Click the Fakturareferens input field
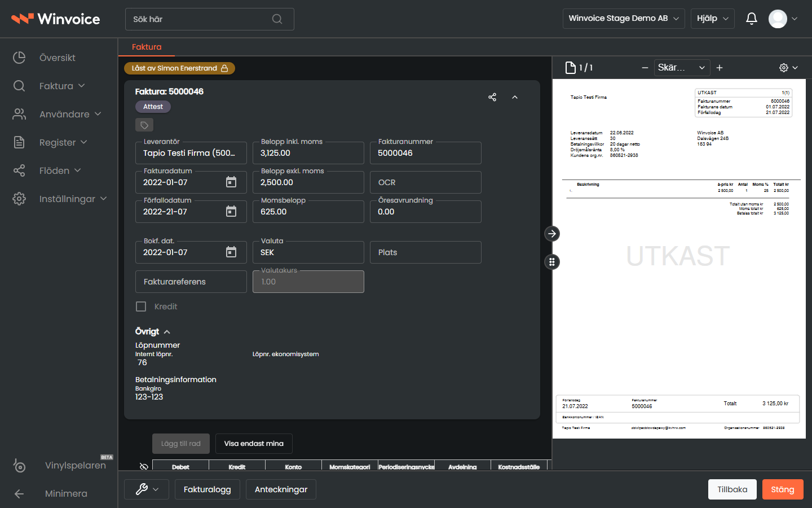 (x=191, y=282)
